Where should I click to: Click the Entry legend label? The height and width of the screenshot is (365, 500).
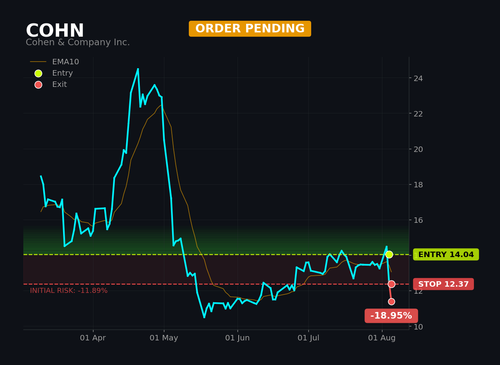pos(62,73)
